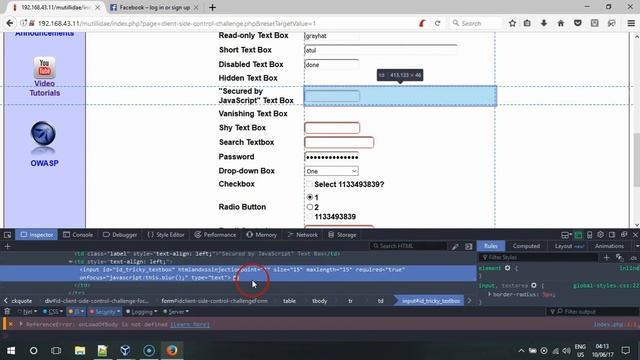Open DevTools settings gear
The height and width of the screenshot is (360, 640).
(600, 235)
